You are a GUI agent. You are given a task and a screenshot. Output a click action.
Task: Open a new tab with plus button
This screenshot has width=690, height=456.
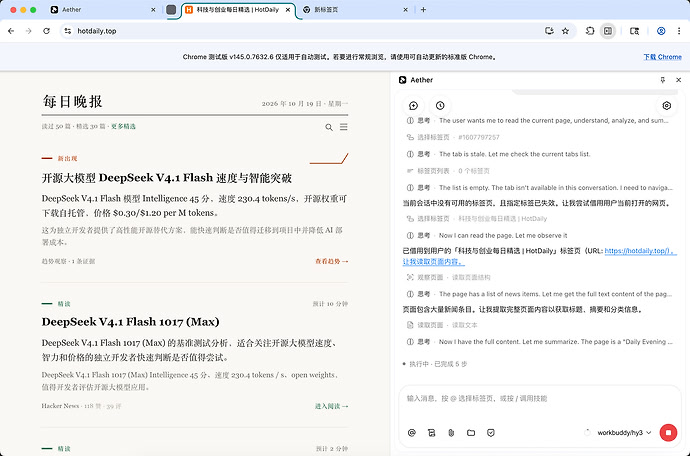pos(423,9)
